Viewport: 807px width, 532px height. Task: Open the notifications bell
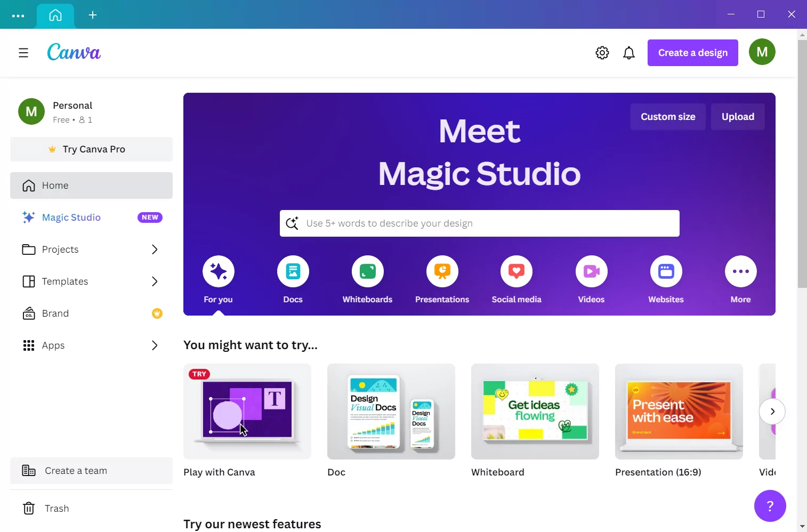(x=629, y=53)
